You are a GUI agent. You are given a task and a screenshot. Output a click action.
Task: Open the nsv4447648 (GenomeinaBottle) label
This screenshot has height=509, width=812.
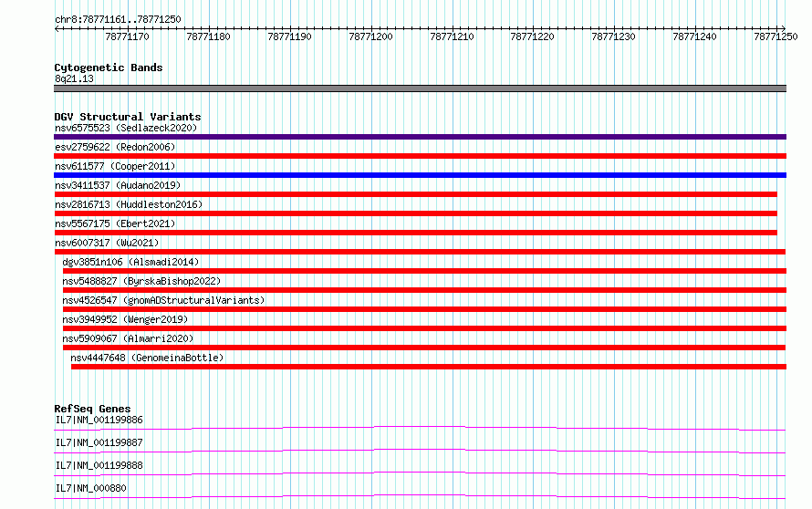coord(147,358)
